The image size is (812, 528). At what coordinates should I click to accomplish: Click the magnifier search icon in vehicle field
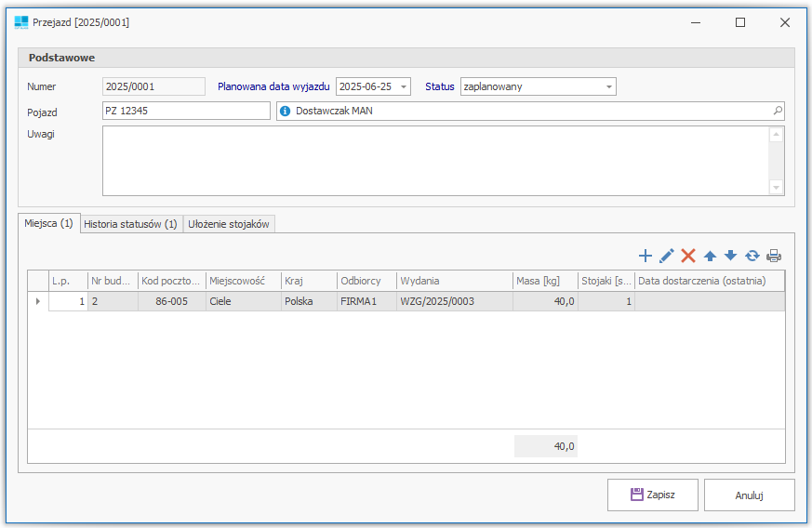point(778,112)
